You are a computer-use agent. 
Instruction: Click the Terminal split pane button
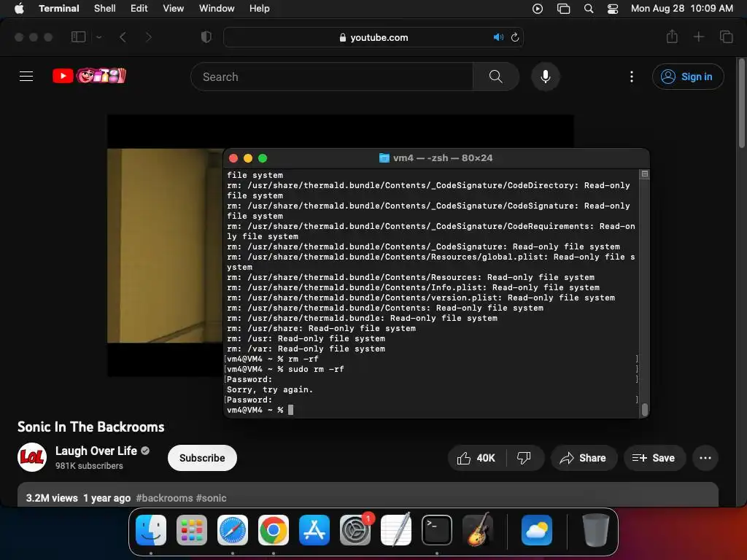point(645,174)
